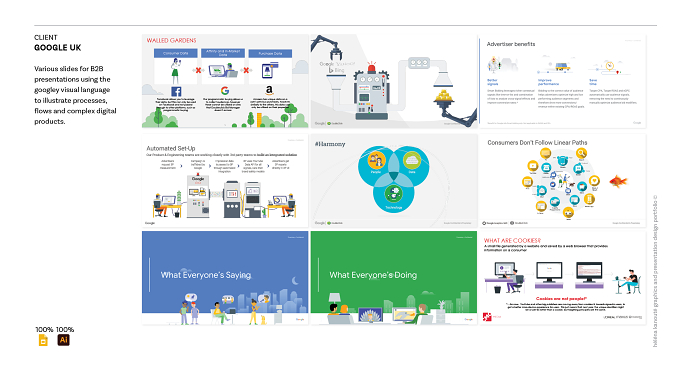Click the 'Various slides for B2B' description paragraph
The width and height of the screenshot is (680, 382).
click(75, 95)
